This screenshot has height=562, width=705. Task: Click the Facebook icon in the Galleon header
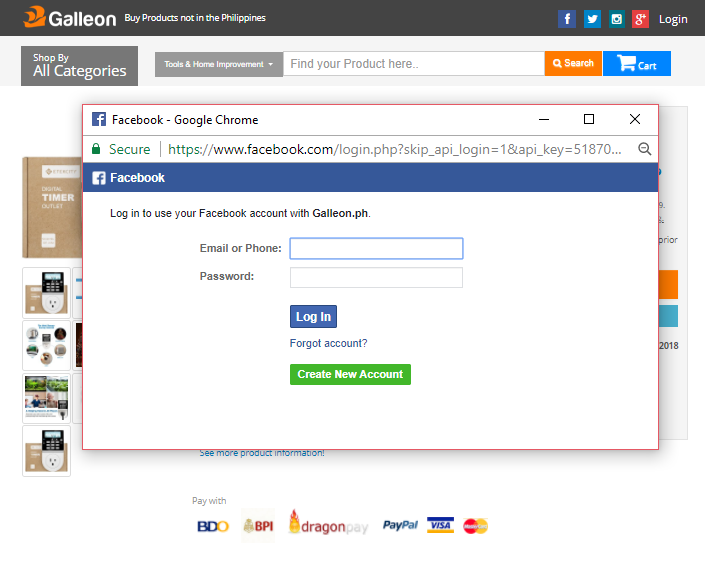click(567, 19)
